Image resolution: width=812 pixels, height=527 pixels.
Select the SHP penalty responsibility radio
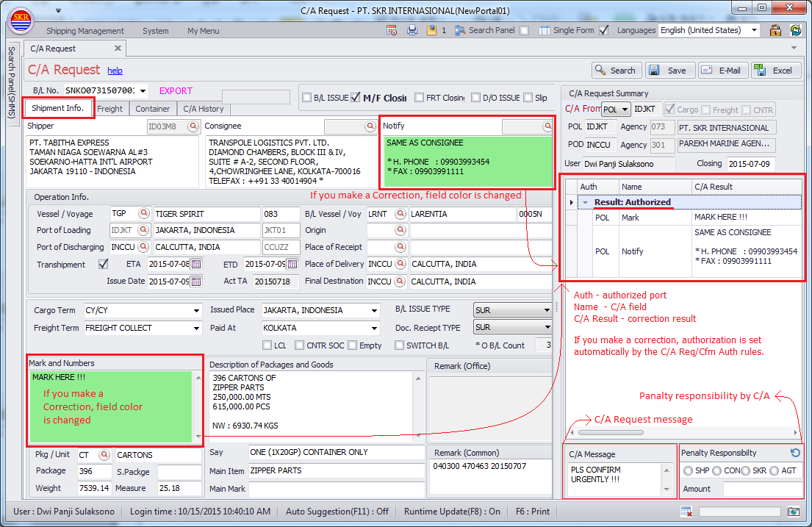tap(689, 470)
